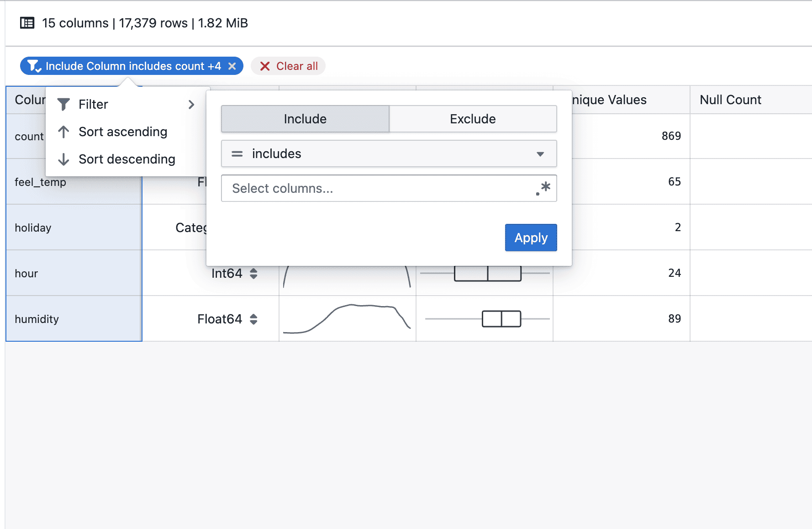Screen dimensions: 812x529
Task: Click the red X Clear all icon
Action: 265,66
